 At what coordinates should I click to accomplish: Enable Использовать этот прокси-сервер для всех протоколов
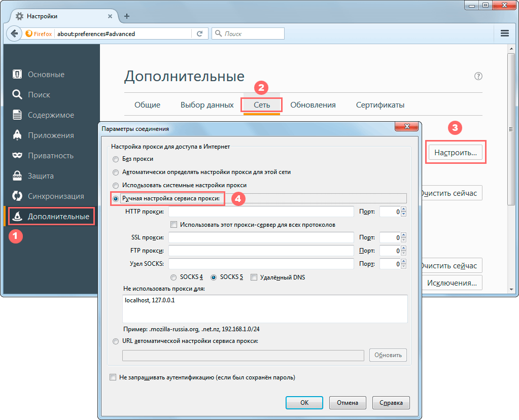174,224
